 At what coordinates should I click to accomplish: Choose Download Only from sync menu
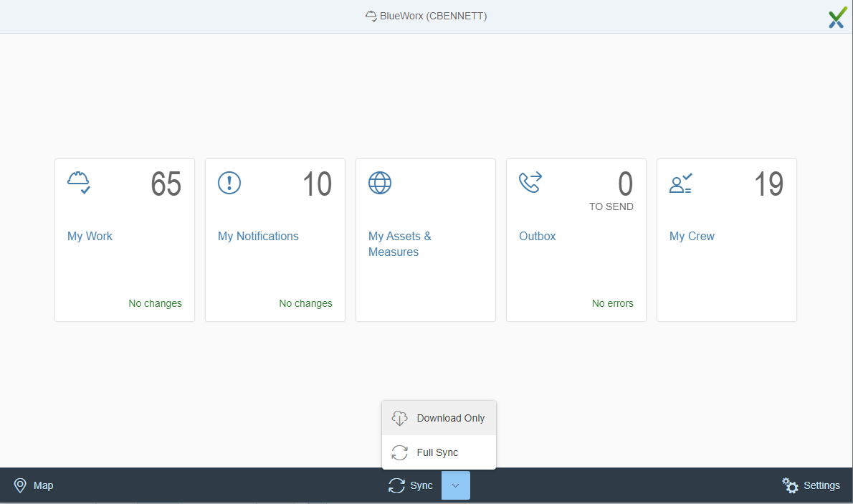point(439,418)
